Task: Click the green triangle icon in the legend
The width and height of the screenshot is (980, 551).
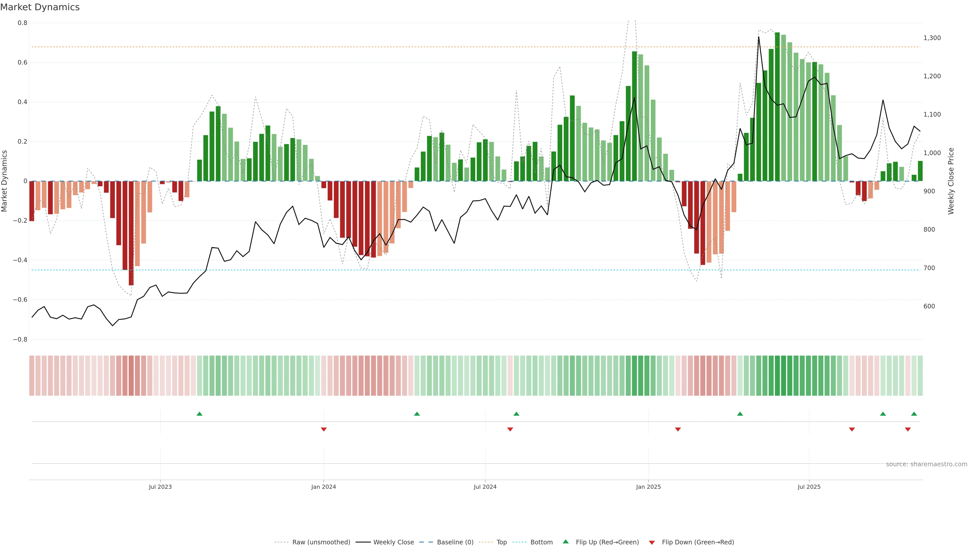Action: click(x=566, y=542)
